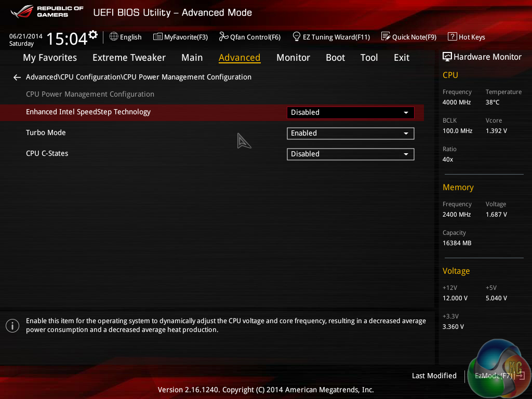The height and width of the screenshot is (399, 532).
Task: Open the Tool tab
Action: point(369,58)
